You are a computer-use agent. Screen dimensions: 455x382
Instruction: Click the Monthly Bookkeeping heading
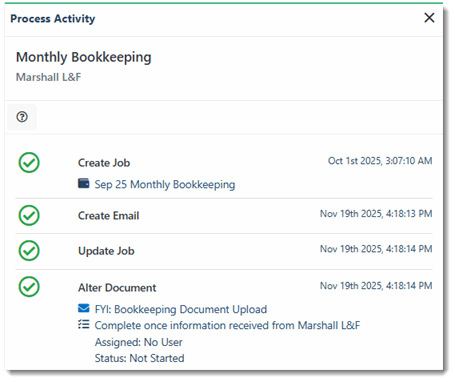pos(84,57)
